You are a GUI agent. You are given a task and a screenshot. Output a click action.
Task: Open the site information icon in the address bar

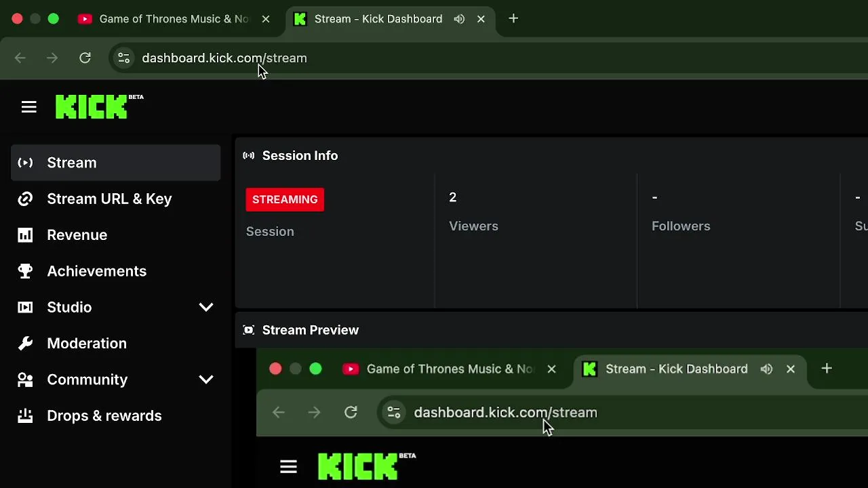coord(123,58)
